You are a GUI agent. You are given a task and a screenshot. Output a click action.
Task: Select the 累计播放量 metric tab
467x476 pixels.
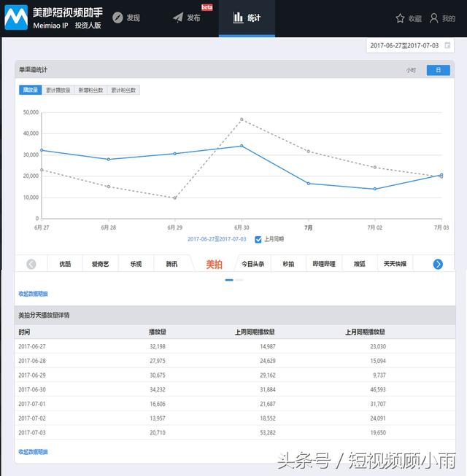point(58,90)
